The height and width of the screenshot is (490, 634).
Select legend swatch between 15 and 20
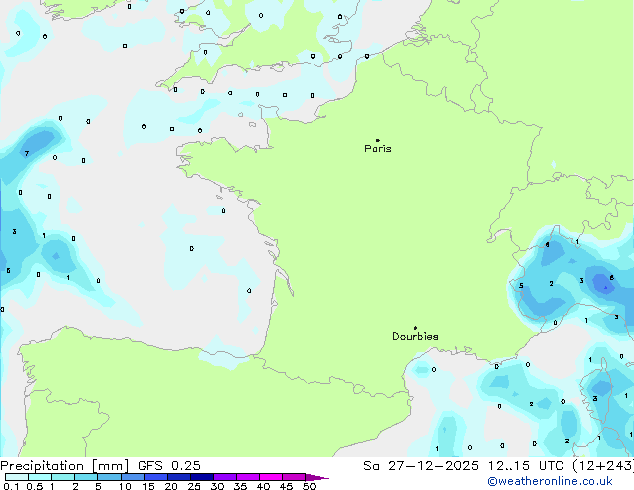pos(156,477)
